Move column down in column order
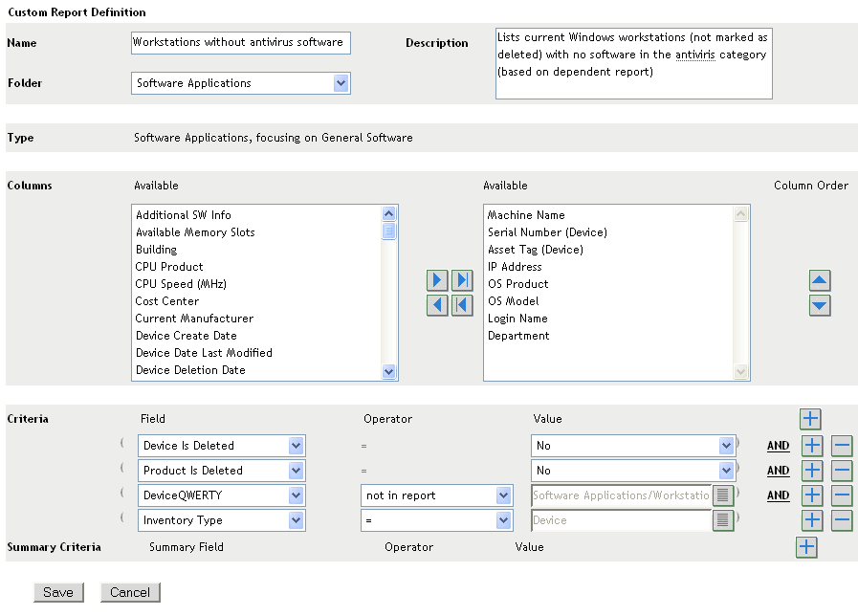The width and height of the screenshot is (858, 616). [820, 305]
